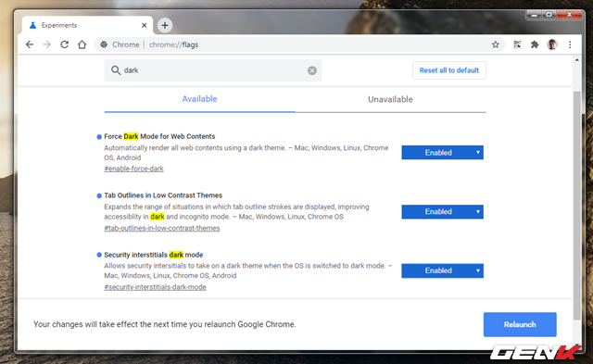Click the relaunch notice text
The width and height of the screenshot is (593, 364).
coord(165,324)
